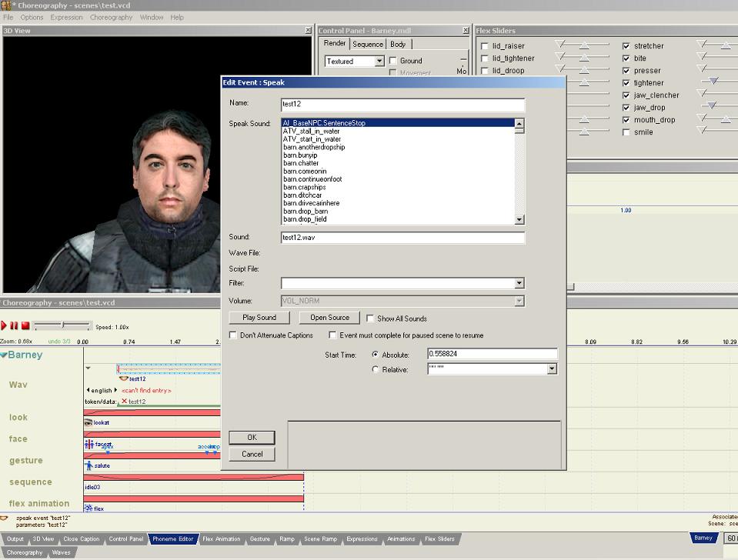Click the Absolute start time field
Screen dimensions: 738x560
coord(493,354)
